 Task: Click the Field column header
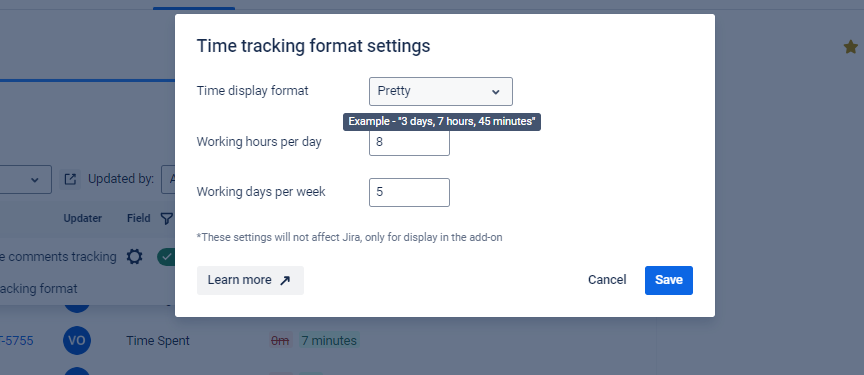coord(139,219)
